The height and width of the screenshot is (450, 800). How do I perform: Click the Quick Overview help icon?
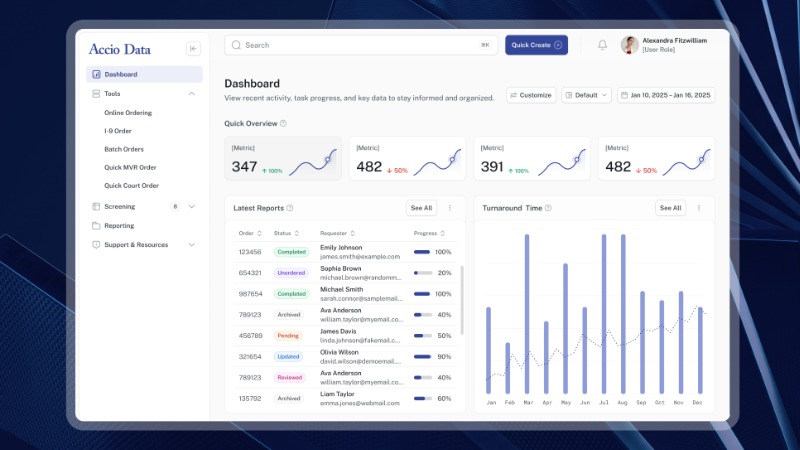(283, 123)
